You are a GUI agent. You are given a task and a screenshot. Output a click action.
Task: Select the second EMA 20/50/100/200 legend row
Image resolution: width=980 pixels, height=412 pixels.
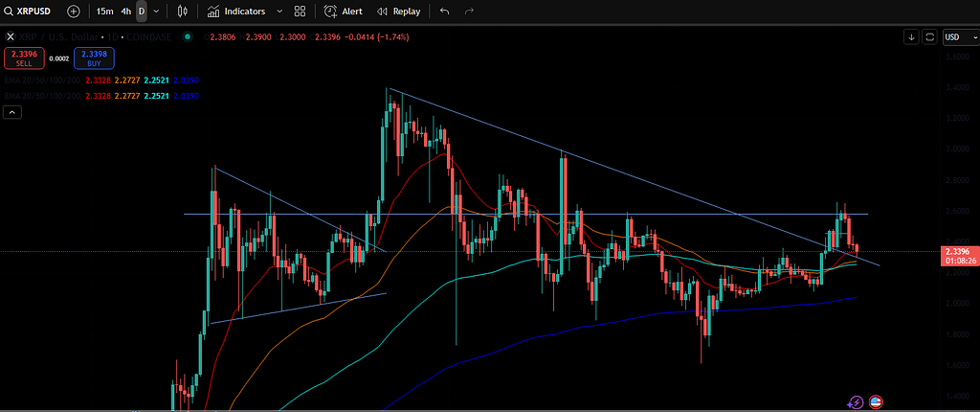101,96
